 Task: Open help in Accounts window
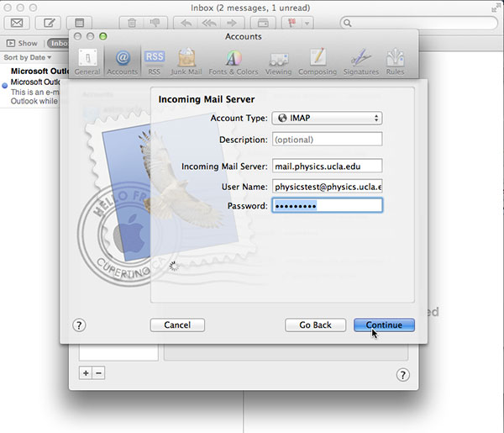click(402, 375)
